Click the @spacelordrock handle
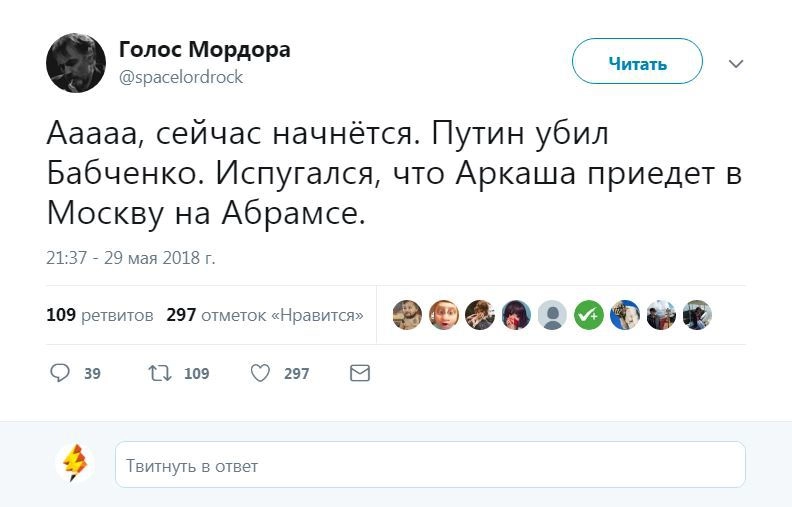Viewport: 792px width, 507px height. point(181,77)
